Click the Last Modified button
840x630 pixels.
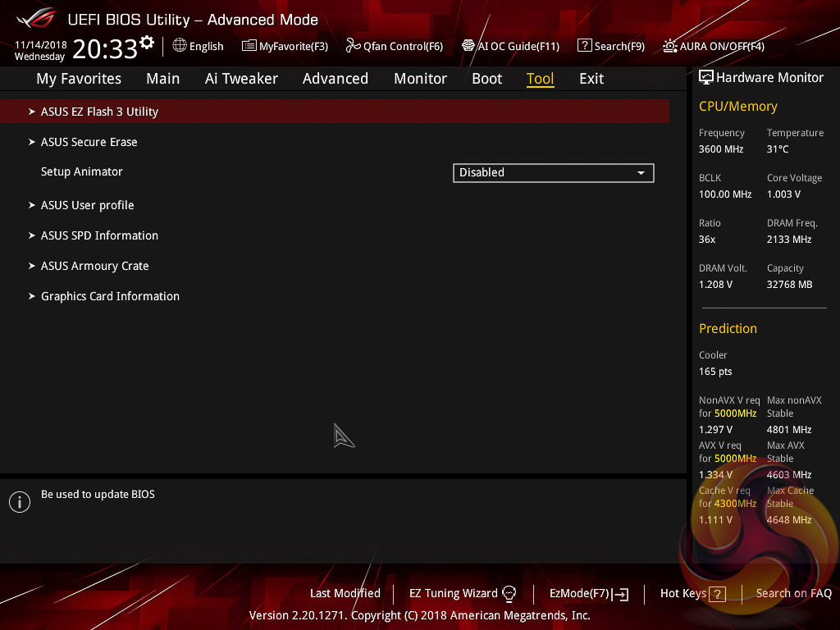pyautogui.click(x=345, y=593)
